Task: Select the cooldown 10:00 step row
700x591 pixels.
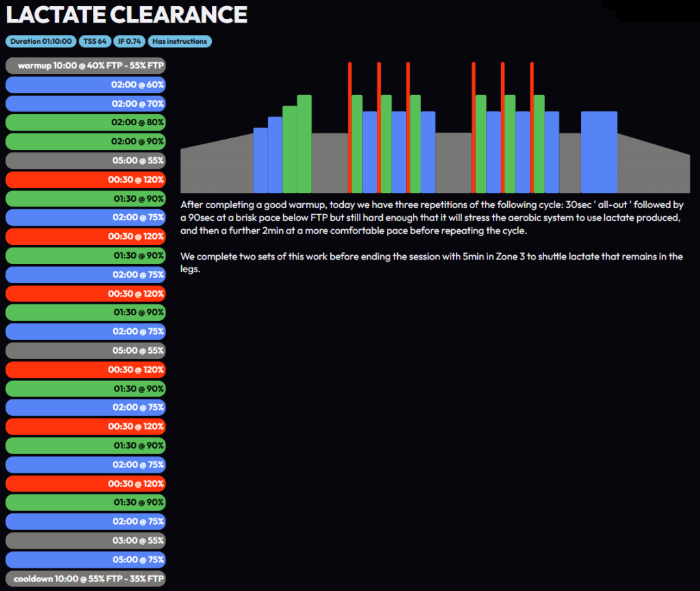Action: click(85, 579)
